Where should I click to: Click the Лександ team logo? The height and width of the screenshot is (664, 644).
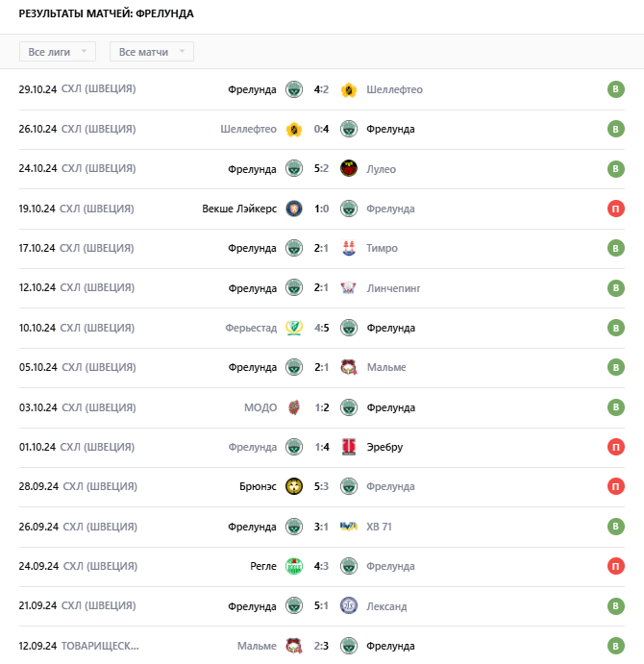coord(349,606)
